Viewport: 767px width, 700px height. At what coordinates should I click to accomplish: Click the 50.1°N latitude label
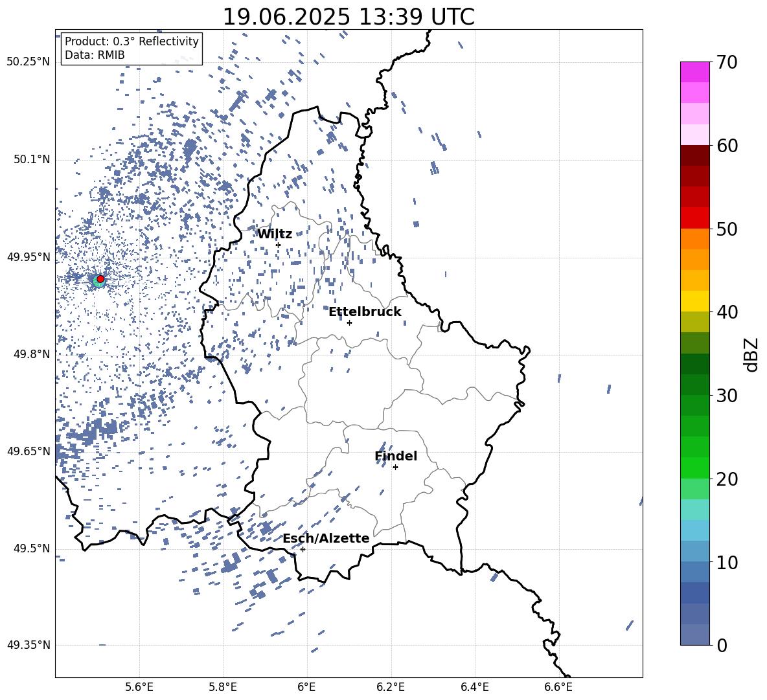pos(32,160)
